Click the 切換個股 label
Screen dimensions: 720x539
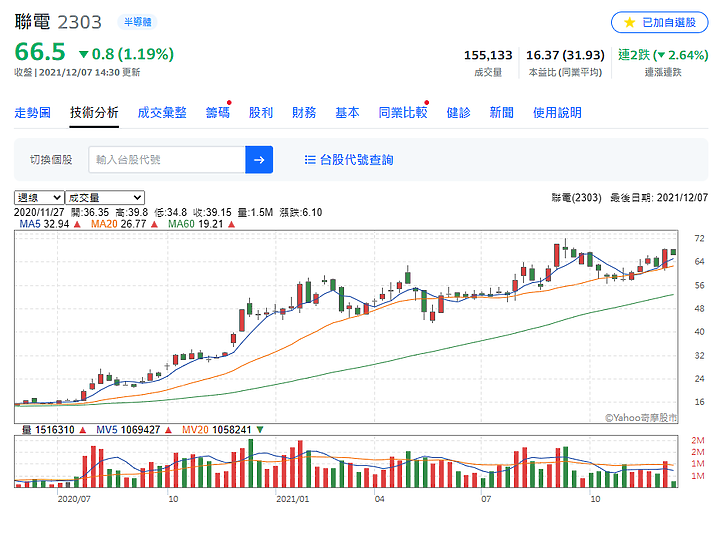point(51,160)
